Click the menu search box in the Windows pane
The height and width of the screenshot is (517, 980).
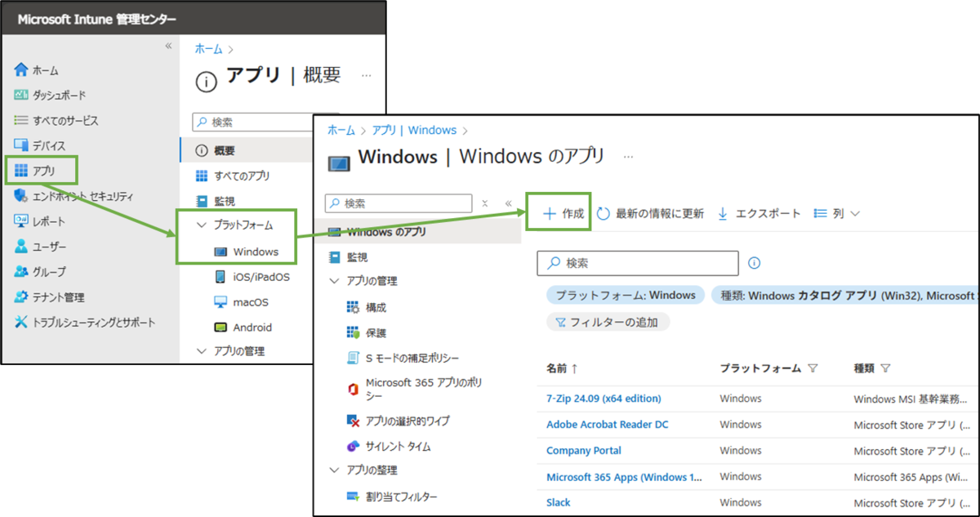(399, 203)
